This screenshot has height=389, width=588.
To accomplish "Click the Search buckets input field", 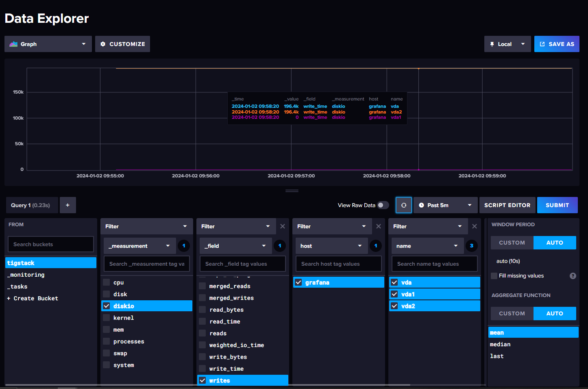I will pos(50,244).
